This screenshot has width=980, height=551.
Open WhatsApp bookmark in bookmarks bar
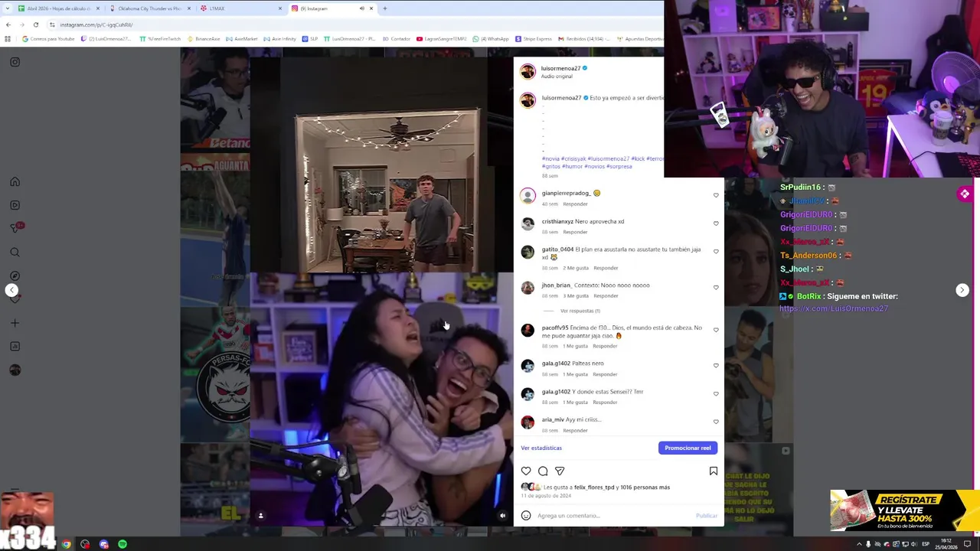(491, 38)
